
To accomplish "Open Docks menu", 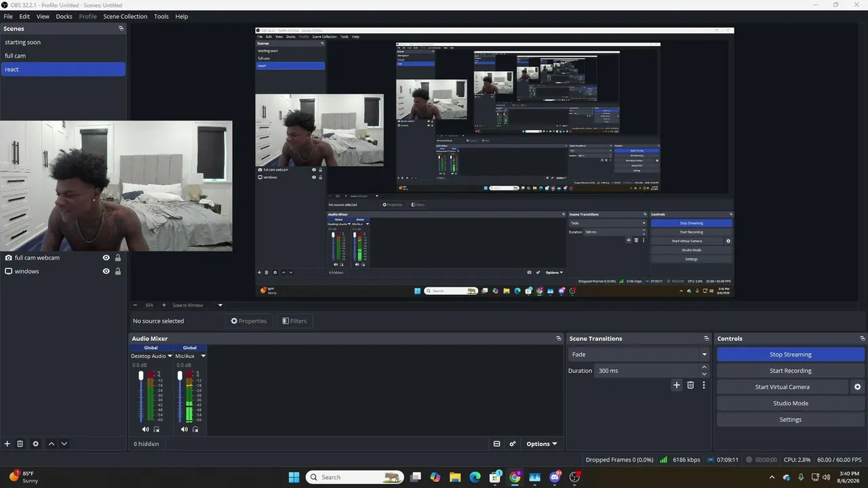I will coord(64,16).
